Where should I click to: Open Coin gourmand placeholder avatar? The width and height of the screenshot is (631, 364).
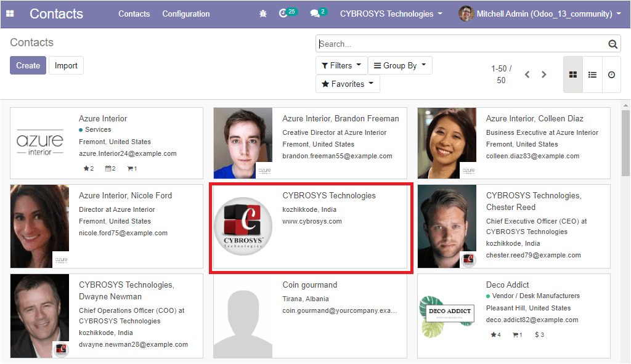click(x=243, y=316)
